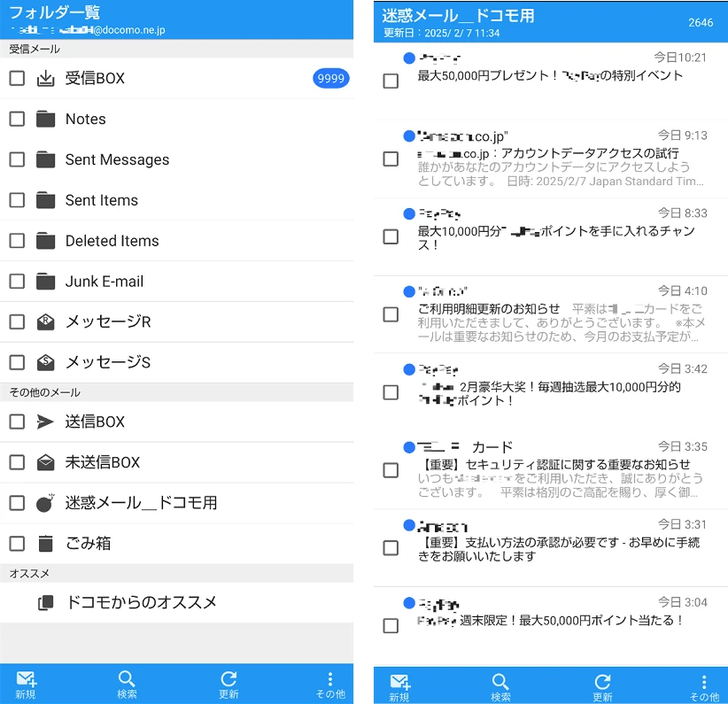Click the Notes folder icon
Image resolution: width=728 pixels, height=704 pixels.
point(45,119)
